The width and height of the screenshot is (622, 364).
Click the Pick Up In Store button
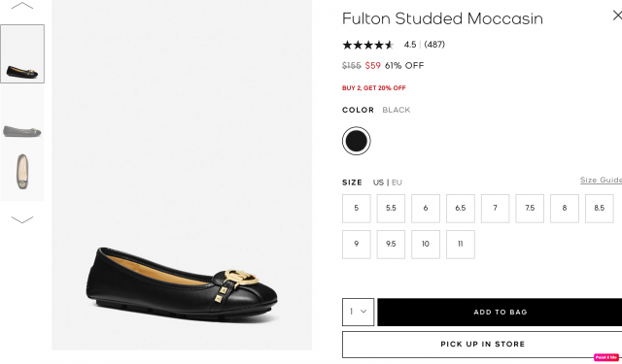click(x=482, y=345)
